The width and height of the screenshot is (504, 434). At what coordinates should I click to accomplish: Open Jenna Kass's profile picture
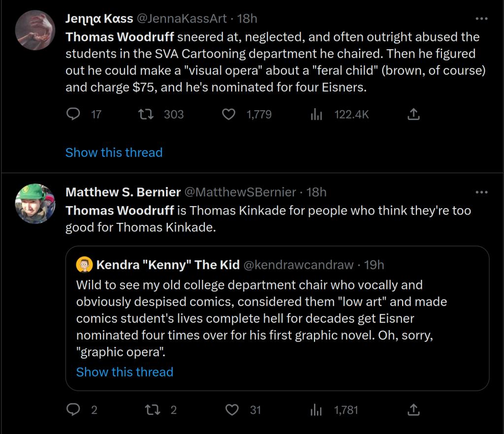(35, 30)
